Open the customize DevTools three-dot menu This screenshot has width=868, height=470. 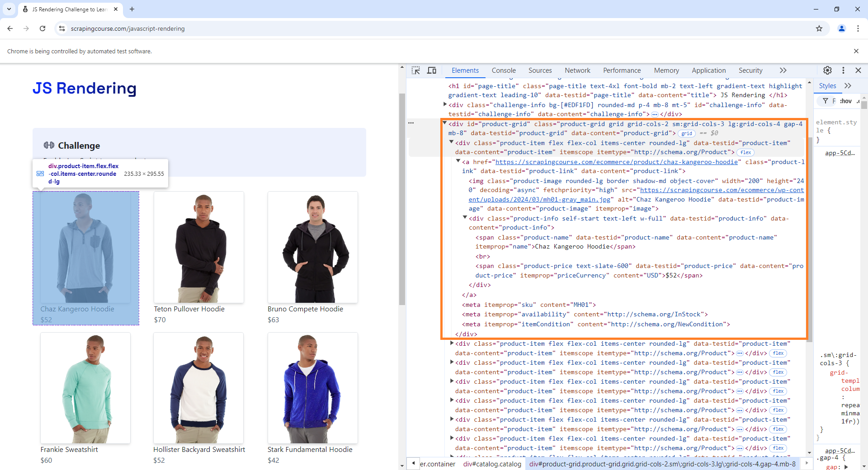tap(843, 70)
